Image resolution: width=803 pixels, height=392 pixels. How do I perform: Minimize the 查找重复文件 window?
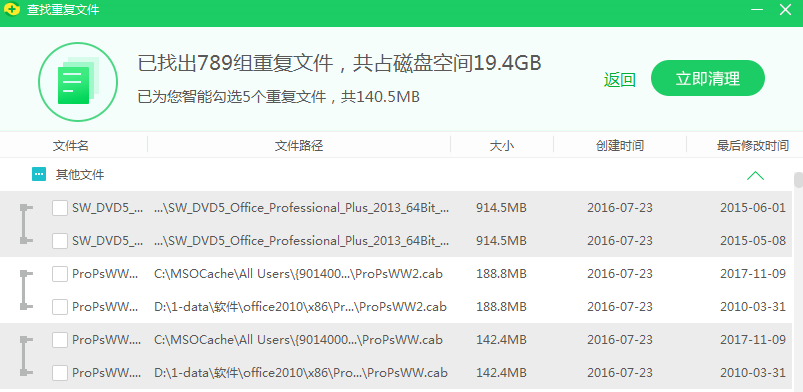click(x=756, y=9)
